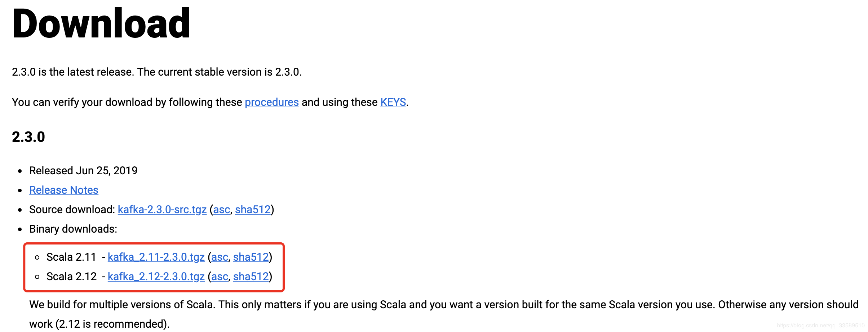Click the latest release sentence
The width and height of the screenshot is (868, 332).
157,72
